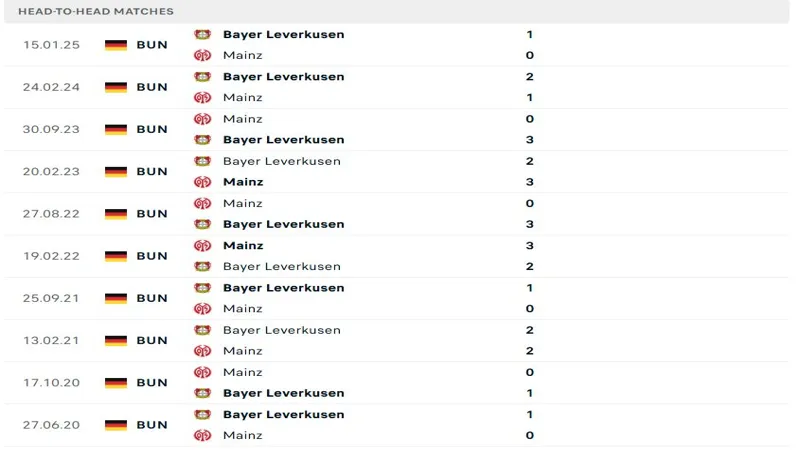The height and width of the screenshot is (450, 800).
Task: Click BUN league label in 27.06.20 row
Action: (152, 425)
